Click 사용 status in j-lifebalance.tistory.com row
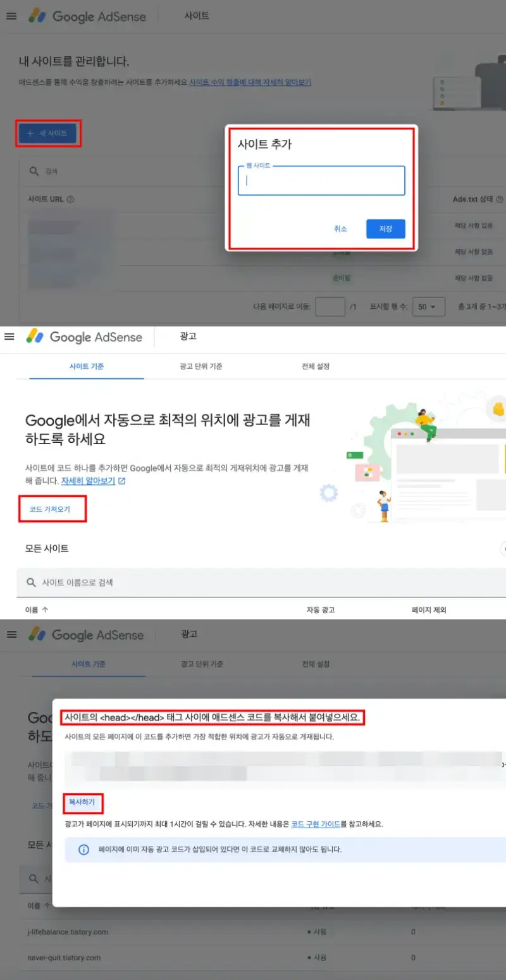The height and width of the screenshot is (980, 506). (x=317, y=931)
